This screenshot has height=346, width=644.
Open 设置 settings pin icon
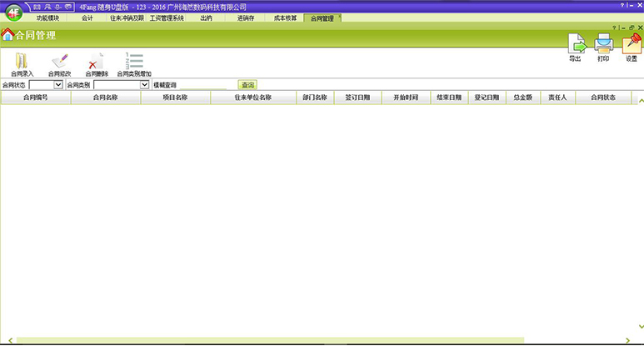(631, 43)
